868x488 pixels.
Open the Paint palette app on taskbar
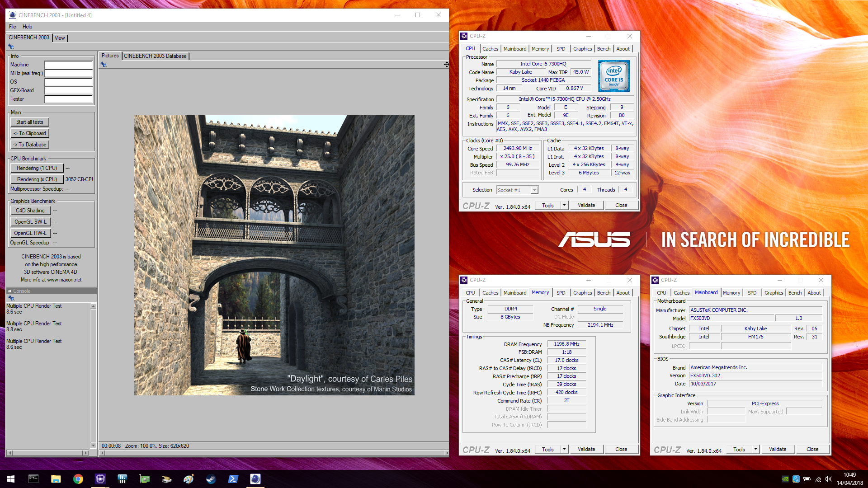click(189, 479)
